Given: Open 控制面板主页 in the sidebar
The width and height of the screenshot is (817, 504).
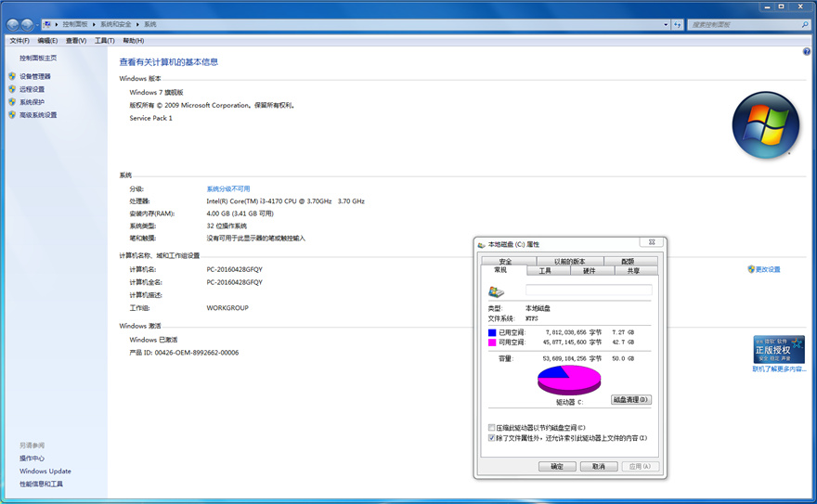Looking at the screenshot, I should [38, 58].
